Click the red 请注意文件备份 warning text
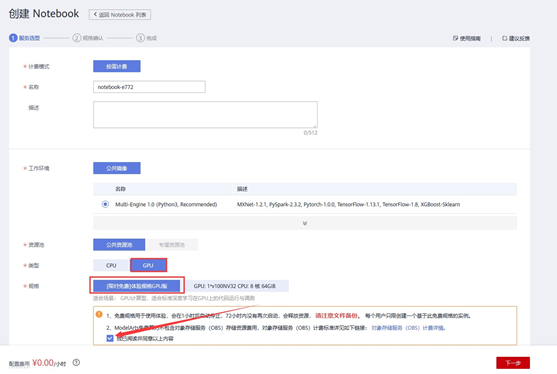The image size is (557, 374). pos(337,316)
